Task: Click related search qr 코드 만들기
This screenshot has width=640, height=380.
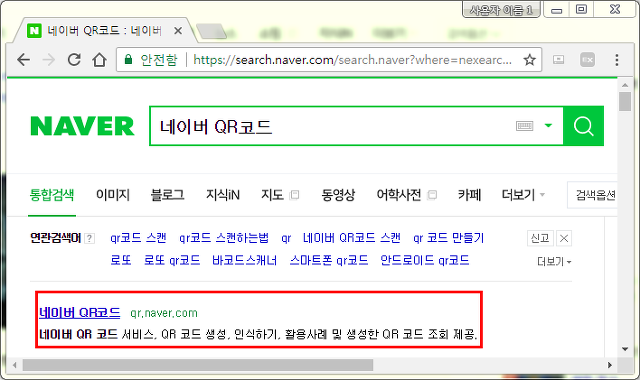Action: (x=449, y=238)
